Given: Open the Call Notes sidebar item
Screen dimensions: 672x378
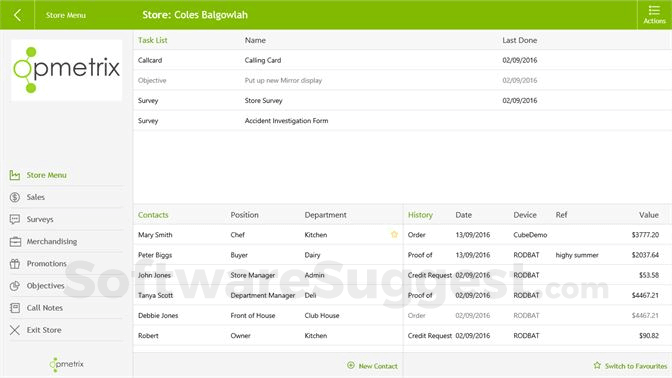Looking at the screenshot, I should (x=66, y=308).
